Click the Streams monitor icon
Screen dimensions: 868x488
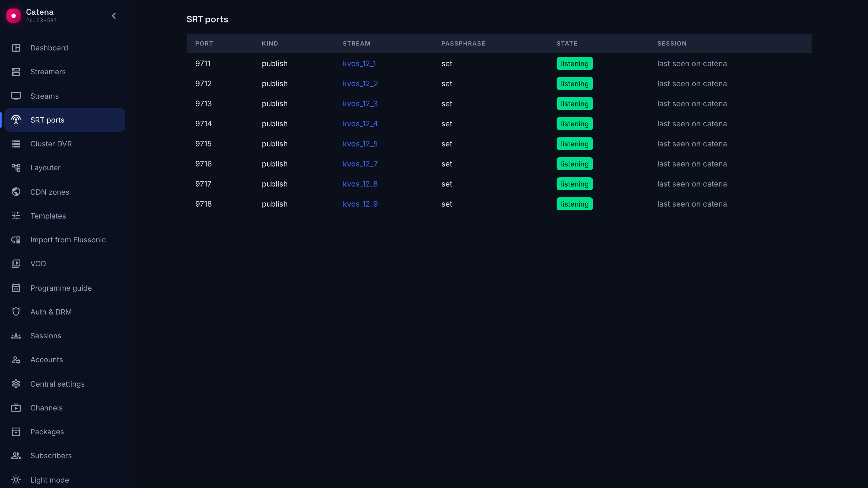tap(16, 96)
